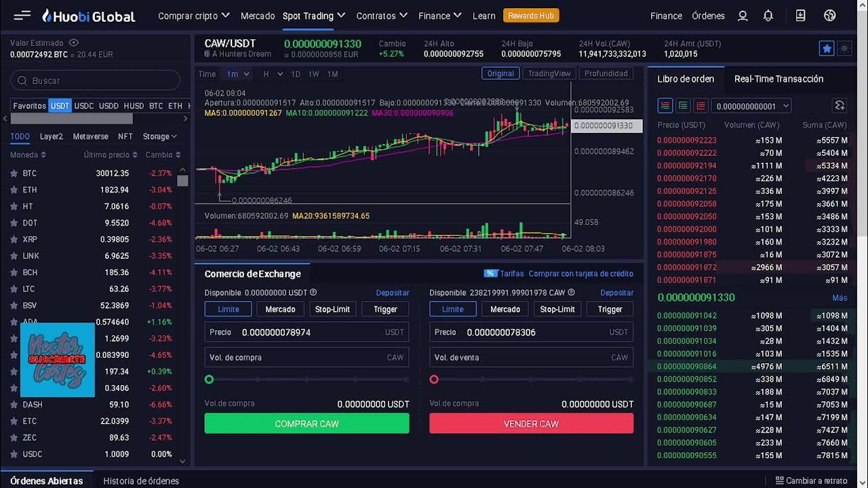Show sell-only order book view
868x488 pixels.
coord(701,106)
